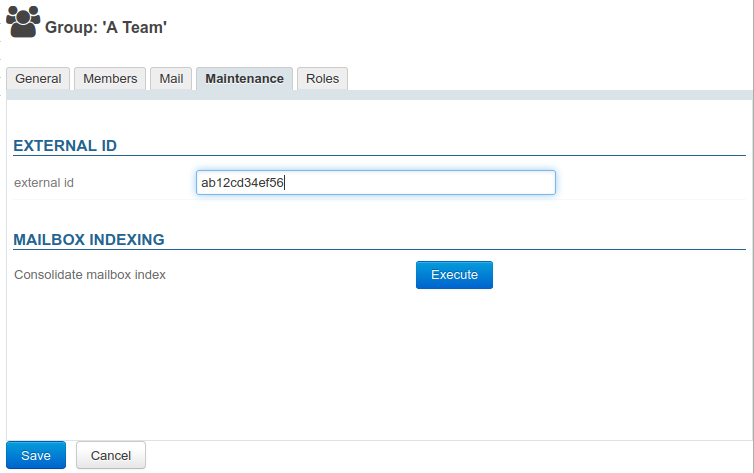The image size is (754, 473).
Task: Open the Members tab
Action: pyautogui.click(x=110, y=79)
